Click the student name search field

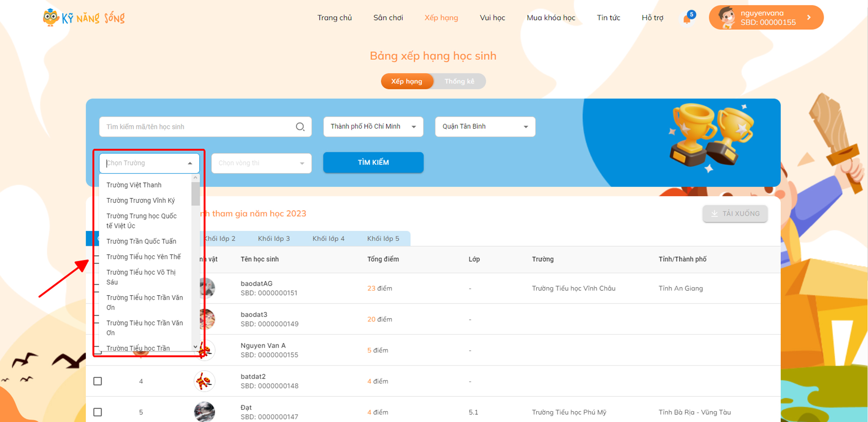click(197, 127)
